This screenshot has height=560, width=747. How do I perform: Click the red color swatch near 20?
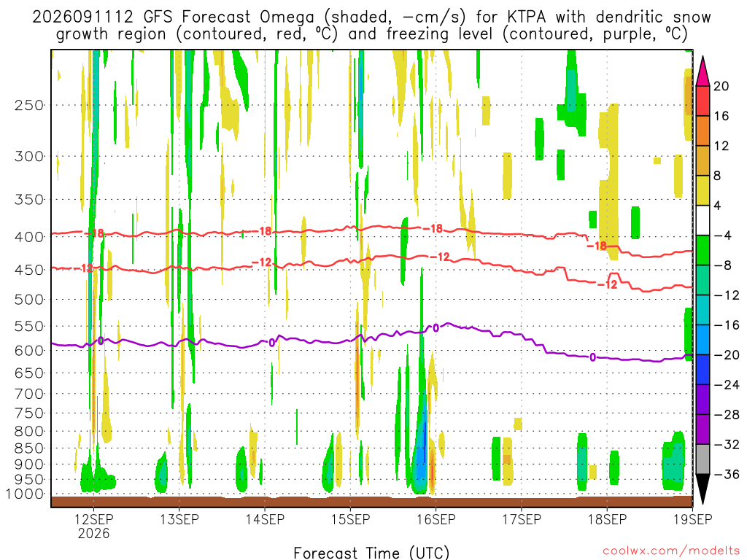pos(703,101)
